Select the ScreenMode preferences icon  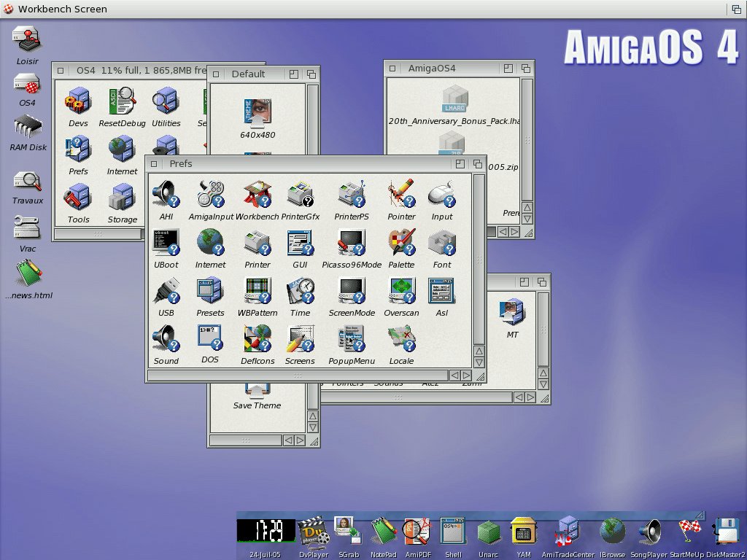[x=352, y=291]
